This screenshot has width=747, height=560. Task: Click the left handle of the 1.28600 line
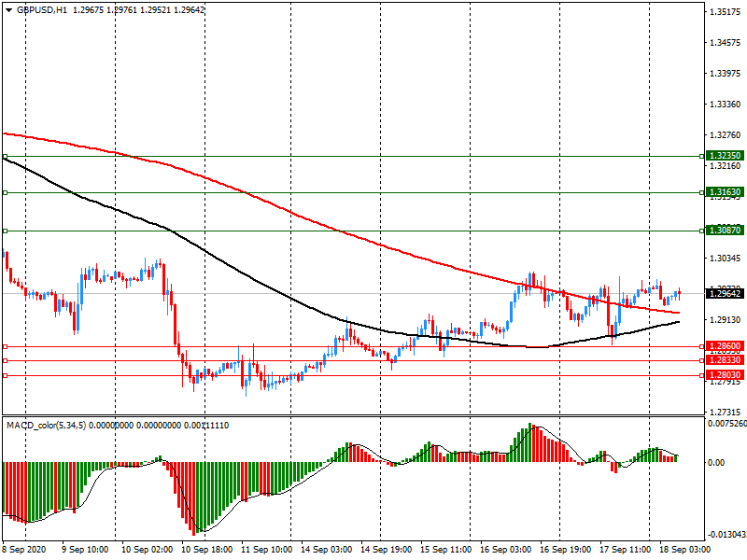click(6, 346)
